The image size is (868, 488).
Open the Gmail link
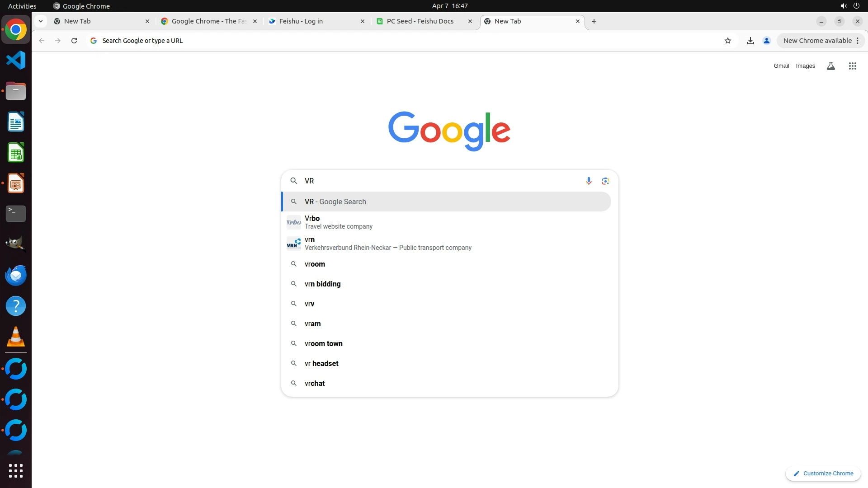(x=781, y=66)
